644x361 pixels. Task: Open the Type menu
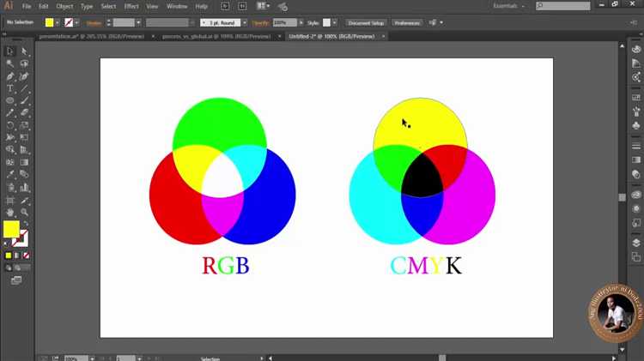87,7
